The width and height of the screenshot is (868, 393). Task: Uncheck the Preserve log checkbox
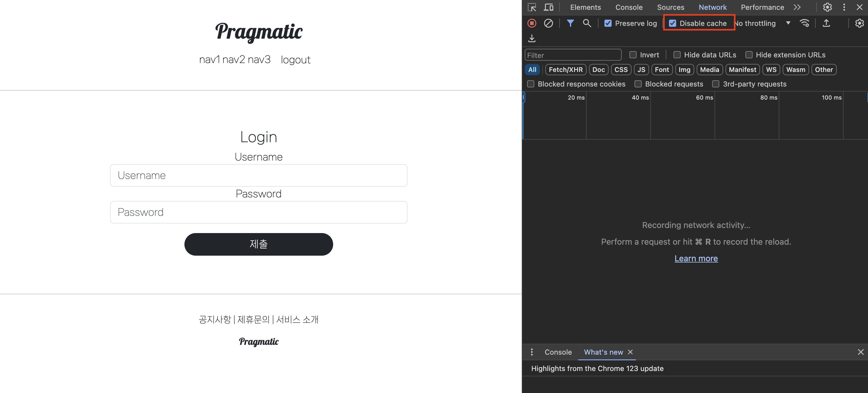click(x=608, y=23)
